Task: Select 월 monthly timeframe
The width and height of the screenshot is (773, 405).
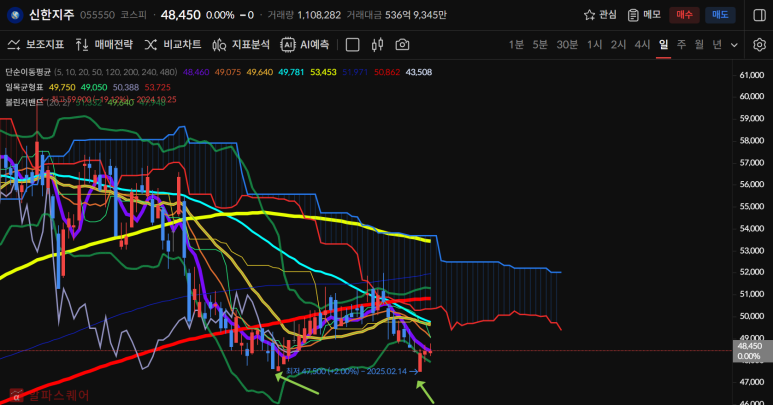Action: (699, 45)
